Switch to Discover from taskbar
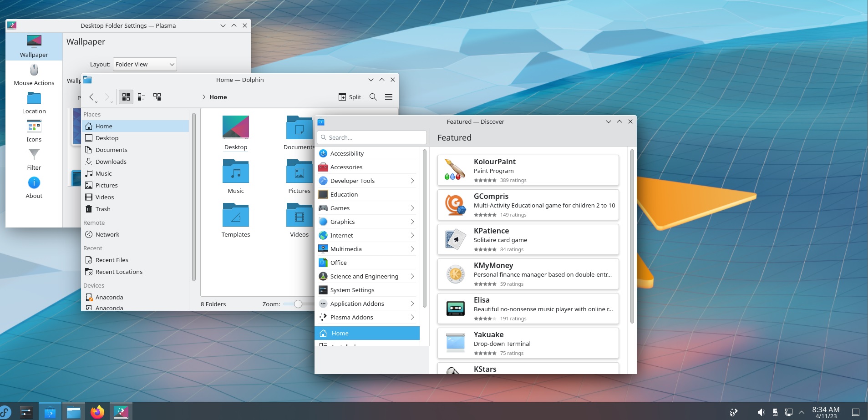The image size is (868, 420). click(x=50, y=411)
